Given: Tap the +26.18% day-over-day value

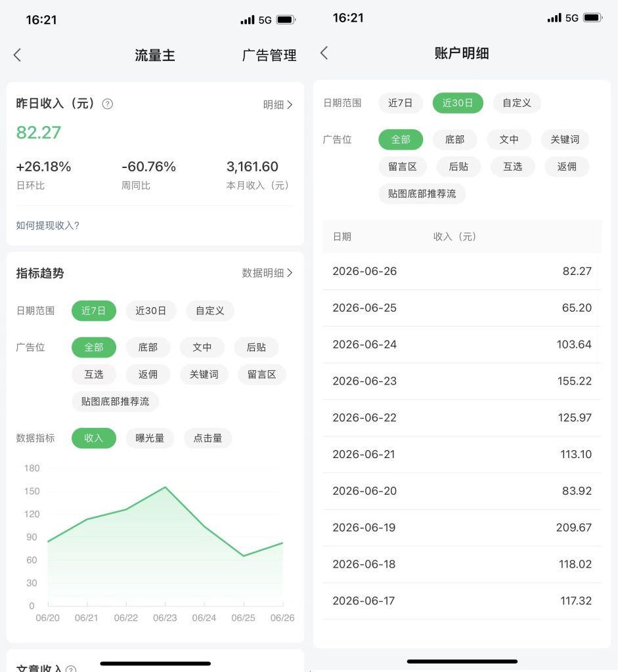Looking at the screenshot, I should point(43,166).
